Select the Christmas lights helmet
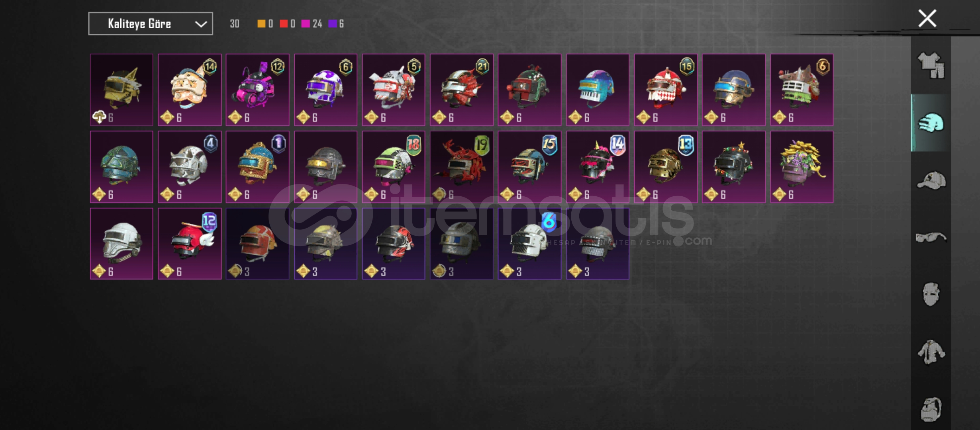The height and width of the screenshot is (430, 980). click(733, 167)
